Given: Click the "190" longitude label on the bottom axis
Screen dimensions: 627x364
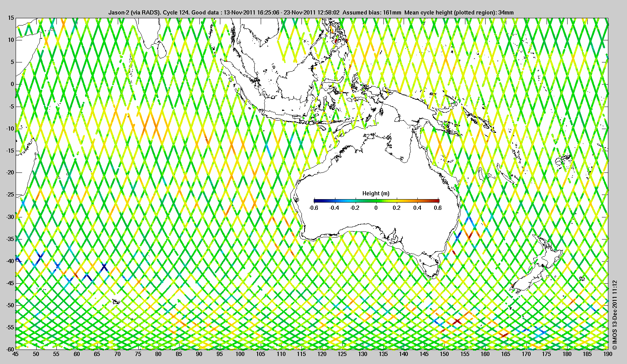Looking at the screenshot, I should 607,354.
